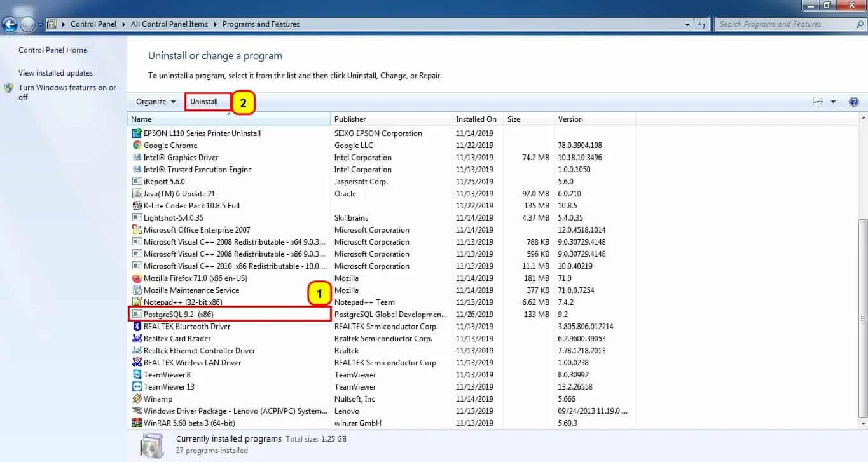Click the PostgreSQL 9.2 program icon

click(137, 315)
